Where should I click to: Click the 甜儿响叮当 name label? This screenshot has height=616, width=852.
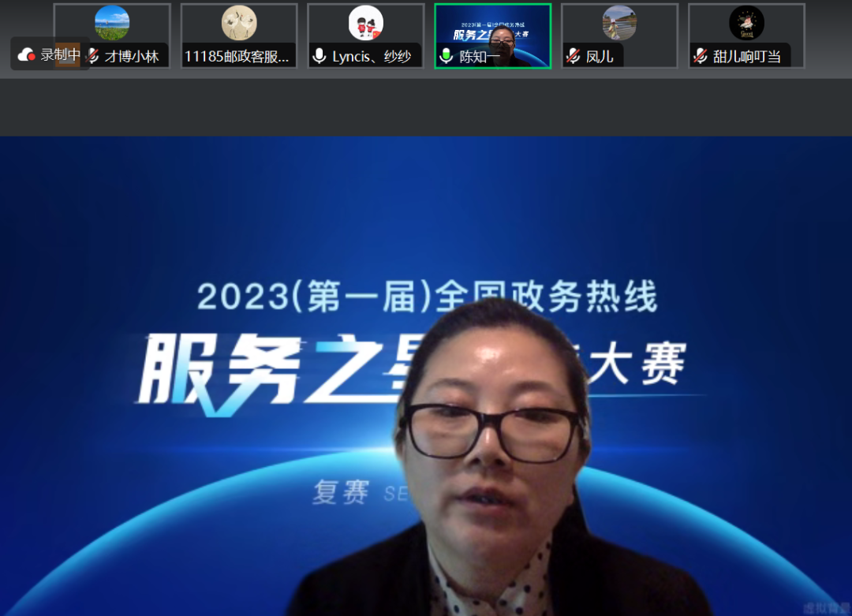(746, 56)
